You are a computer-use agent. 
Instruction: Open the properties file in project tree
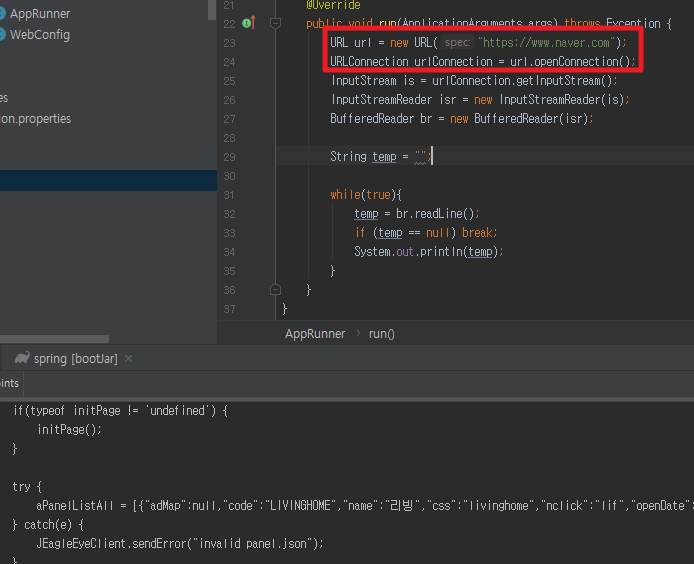tap(35, 119)
